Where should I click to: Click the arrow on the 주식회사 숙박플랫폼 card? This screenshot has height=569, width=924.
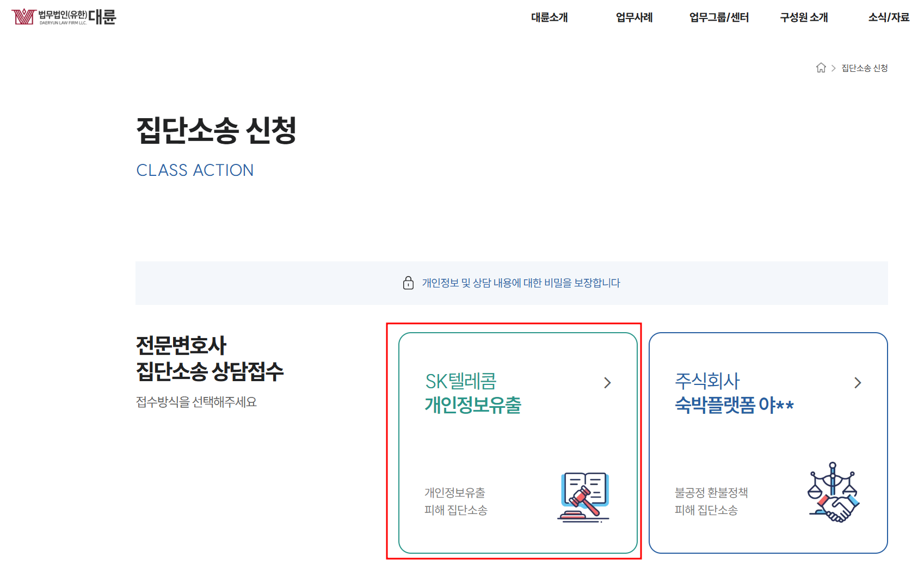point(858,383)
